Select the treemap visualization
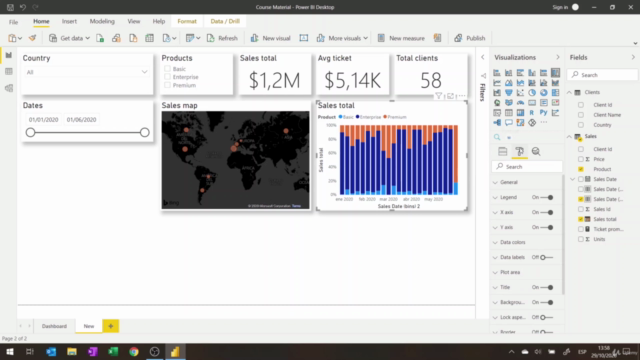This screenshot has width=640, height=360. click(556, 93)
